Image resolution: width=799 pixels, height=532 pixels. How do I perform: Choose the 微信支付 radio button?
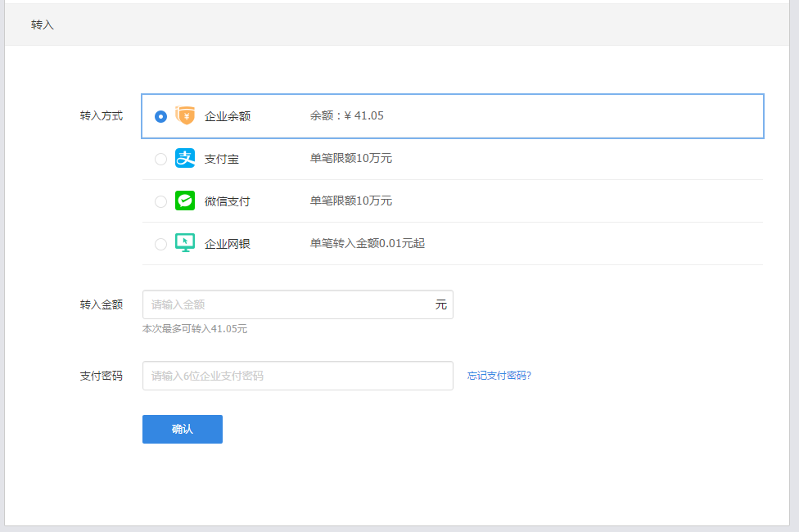point(160,201)
